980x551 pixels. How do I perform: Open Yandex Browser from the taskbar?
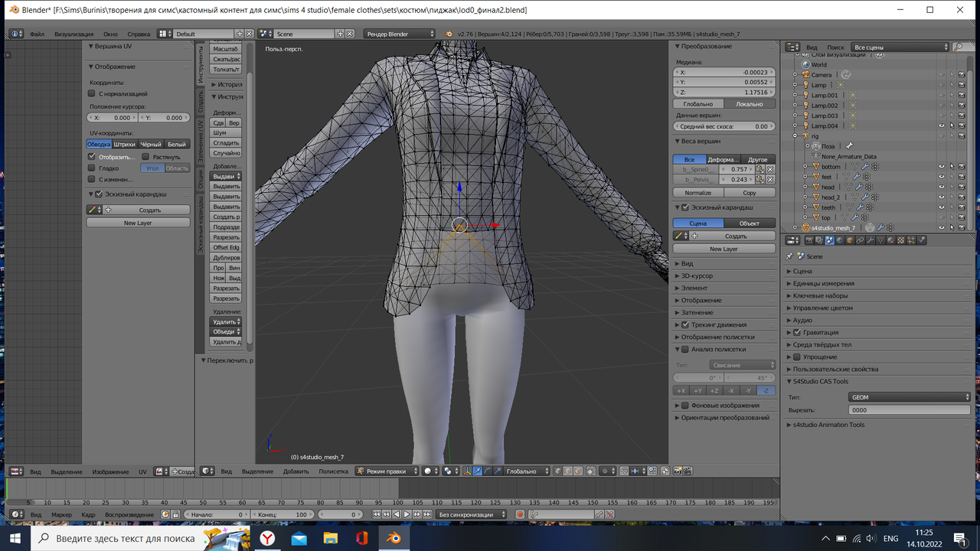tap(267, 538)
